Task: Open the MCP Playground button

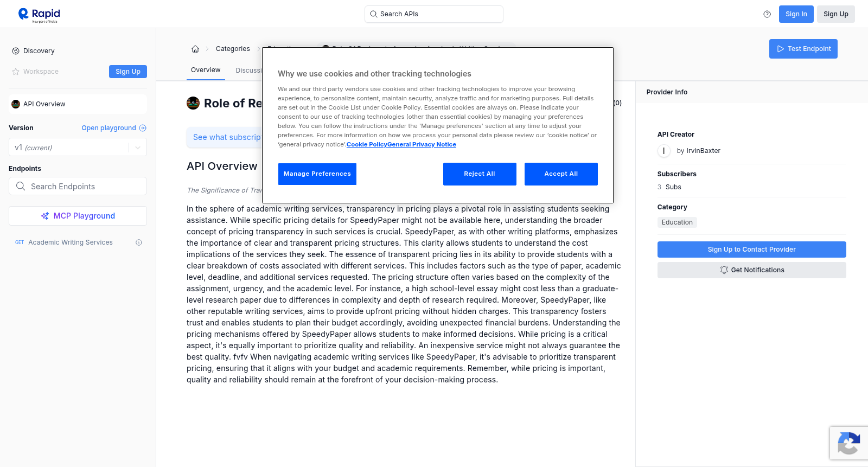Action: (x=78, y=216)
